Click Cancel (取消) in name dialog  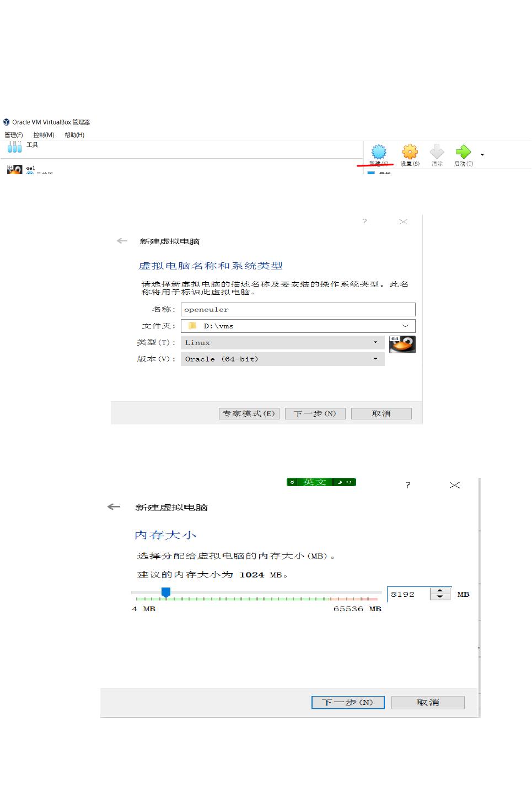point(381,413)
